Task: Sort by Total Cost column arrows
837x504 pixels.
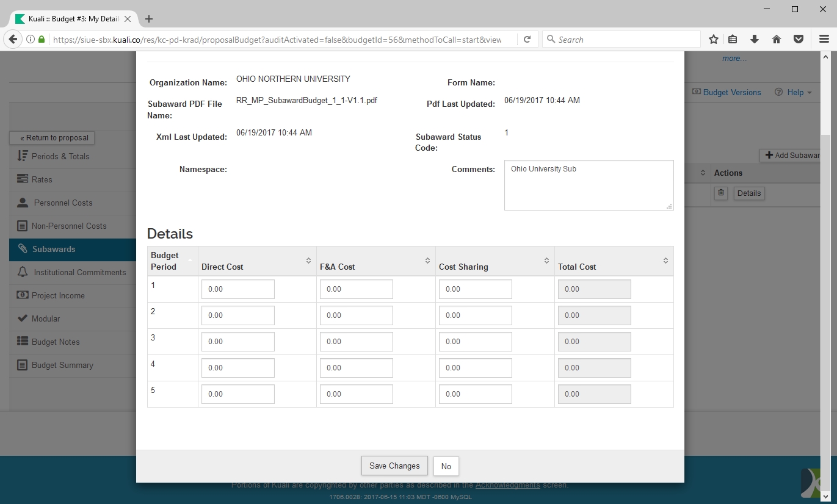Action: tap(665, 261)
